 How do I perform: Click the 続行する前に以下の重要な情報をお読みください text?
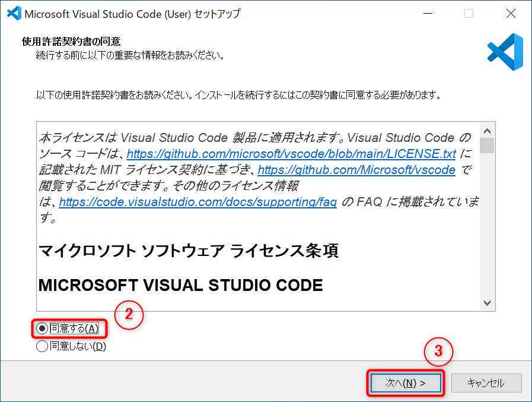[130, 55]
